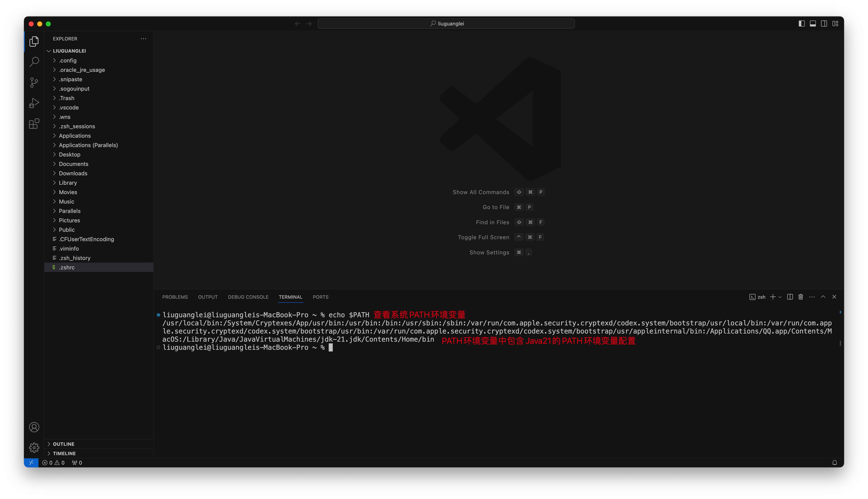Switch to the OUTPUT tab
The width and height of the screenshot is (868, 499).
pyautogui.click(x=208, y=297)
